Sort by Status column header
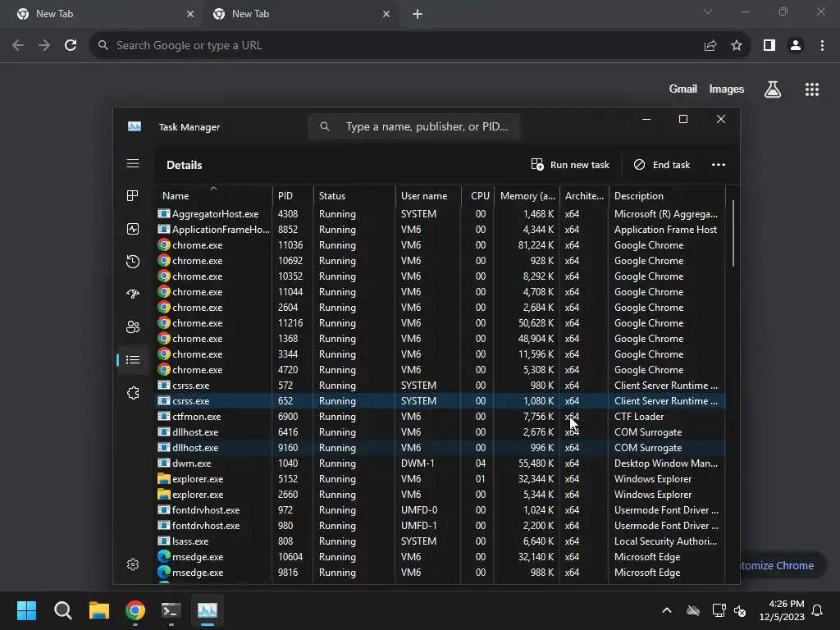This screenshot has height=630, width=840. 354,195
